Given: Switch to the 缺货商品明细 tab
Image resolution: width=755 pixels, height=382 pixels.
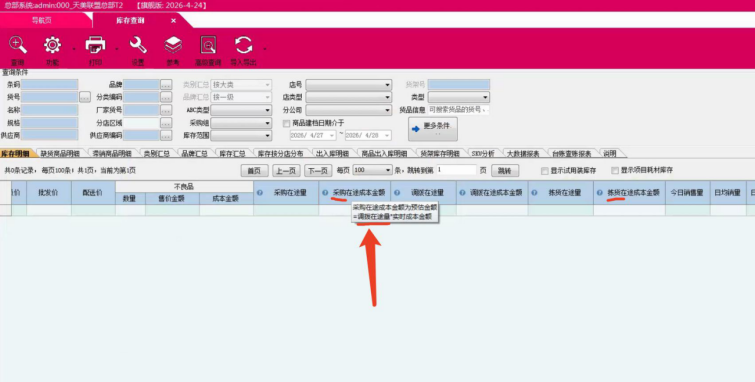Looking at the screenshot, I should pyautogui.click(x=60, y=154).
